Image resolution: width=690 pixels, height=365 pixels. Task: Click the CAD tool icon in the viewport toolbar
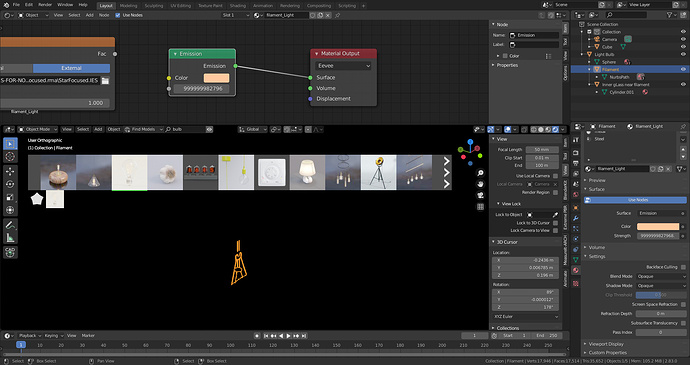(x=10, y=253)
